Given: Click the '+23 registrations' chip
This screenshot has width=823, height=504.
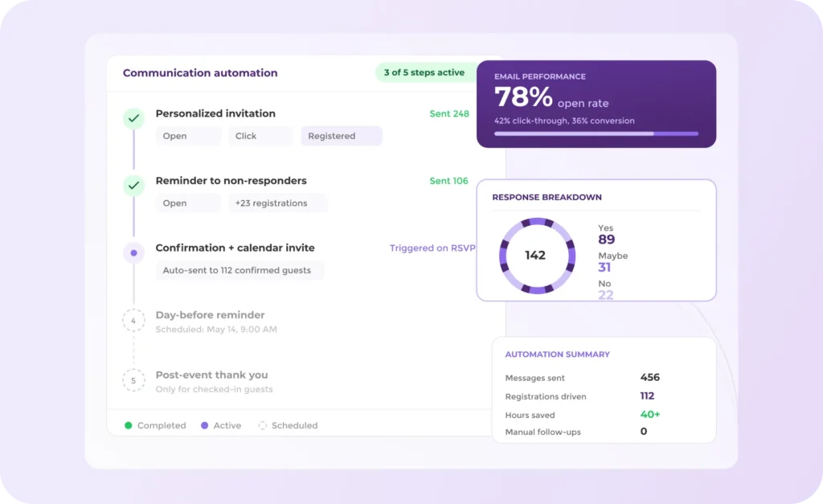Looking at the screenshot, I should click(x=277, y=203).
